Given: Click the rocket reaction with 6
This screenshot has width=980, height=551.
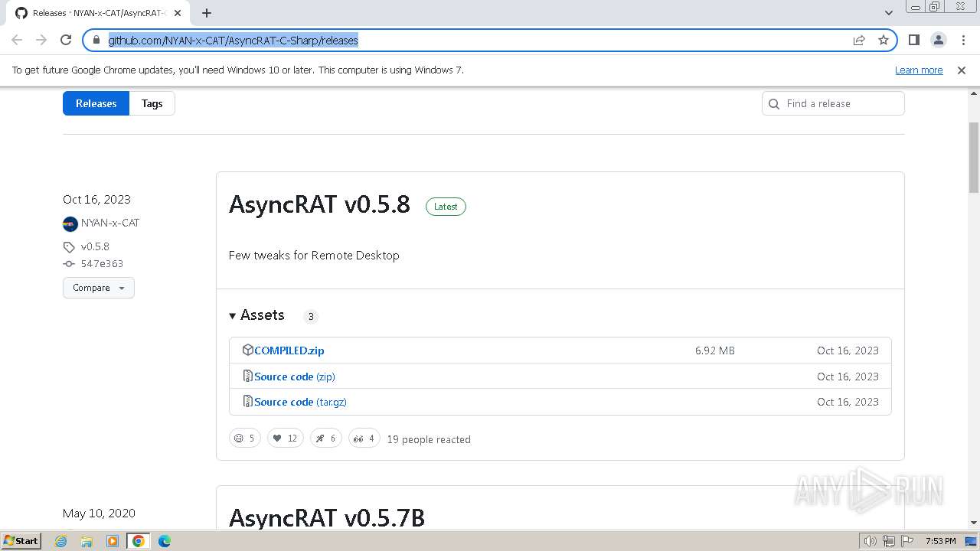Looking at the screenshot, I should click(x=326, y=439).
